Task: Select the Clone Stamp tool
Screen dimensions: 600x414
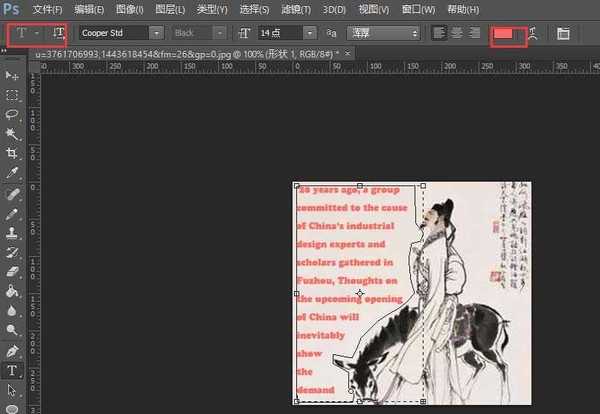Action: click(x=12, y=232)
